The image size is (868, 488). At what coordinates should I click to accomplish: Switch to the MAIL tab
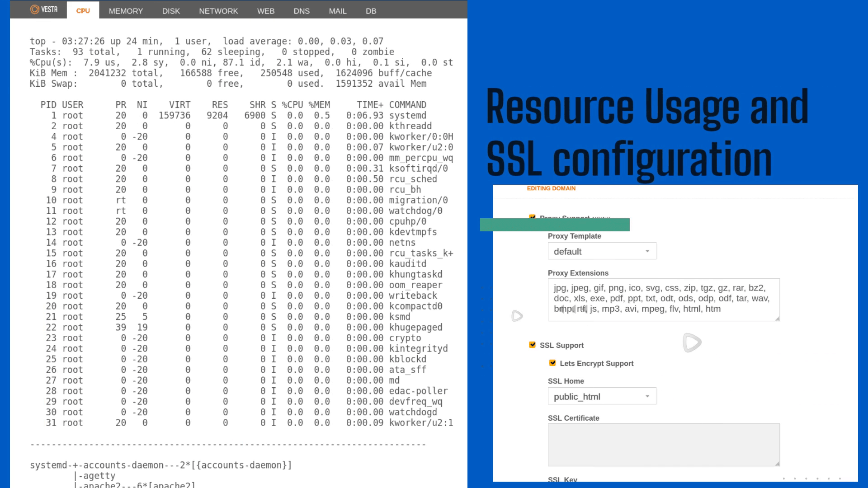point(338,11)
